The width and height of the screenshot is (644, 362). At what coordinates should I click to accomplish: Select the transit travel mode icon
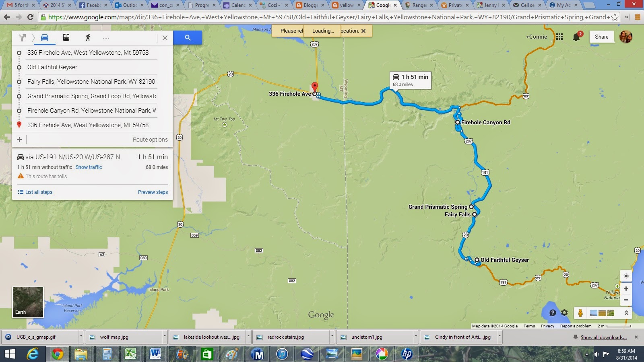tap(66, 37)
